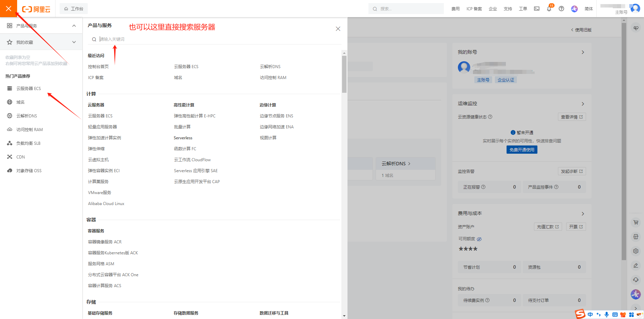This screenshot has width=644, height=319.
Task: Open 充值汇款 in 费用与成本 panel
Action: coord(547,226)
